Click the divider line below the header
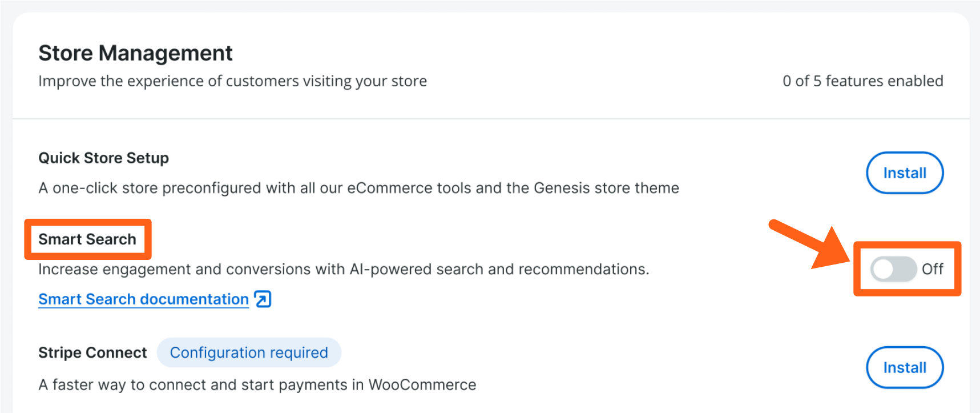 [x=491, y=119]
